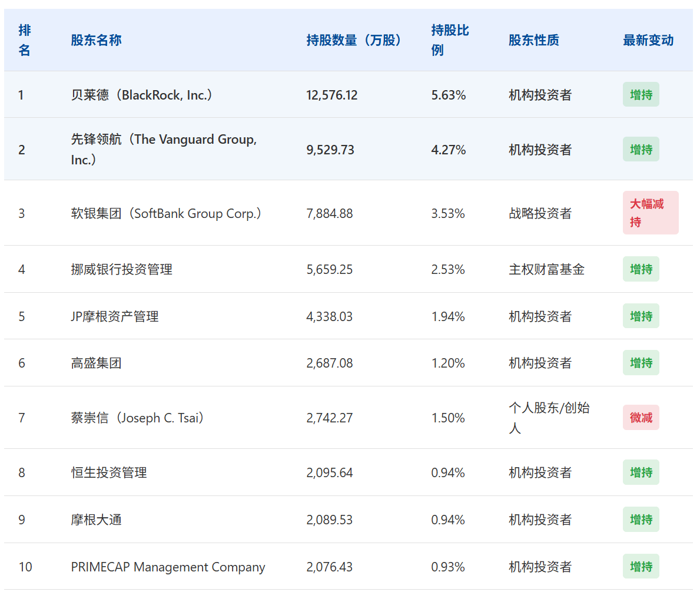700x605 pixels.
Task: Click the 大幅减持 badge for SoftBank
Action: pos(650,213)
